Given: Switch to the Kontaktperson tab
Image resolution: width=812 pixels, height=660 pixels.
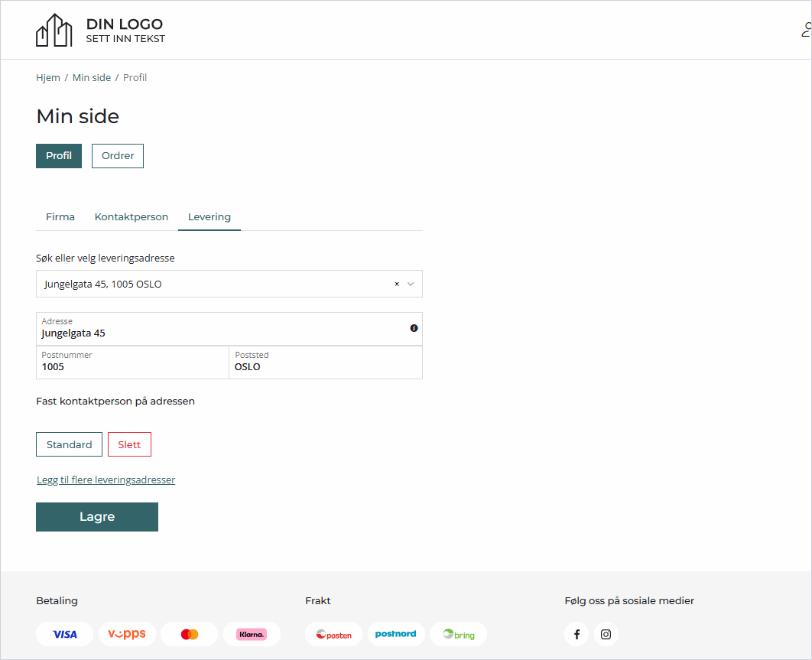Looking at the screenshot, I should click(132, 216).
